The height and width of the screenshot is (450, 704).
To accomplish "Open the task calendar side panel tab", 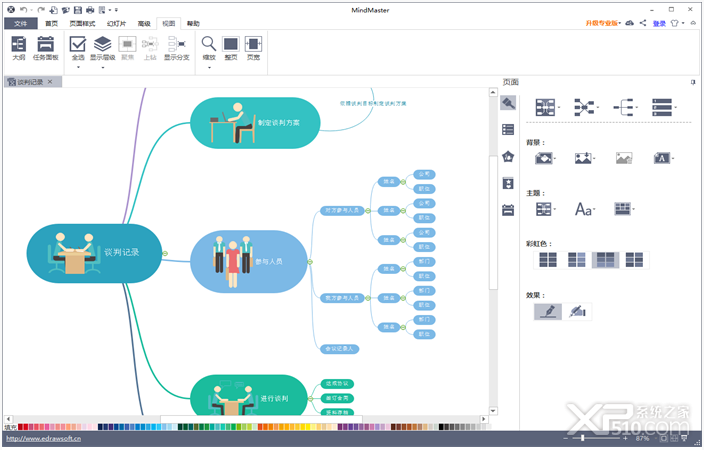I will point(508,210).
